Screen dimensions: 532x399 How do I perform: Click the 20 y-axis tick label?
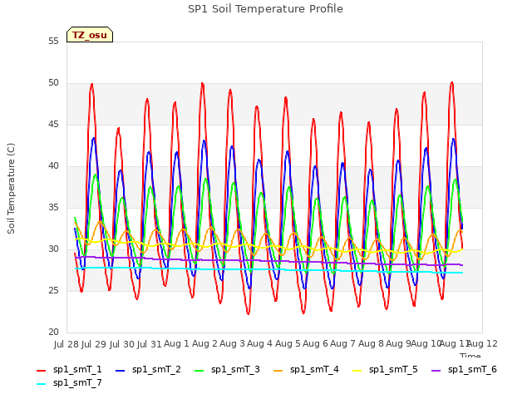(x=53, y=332)
